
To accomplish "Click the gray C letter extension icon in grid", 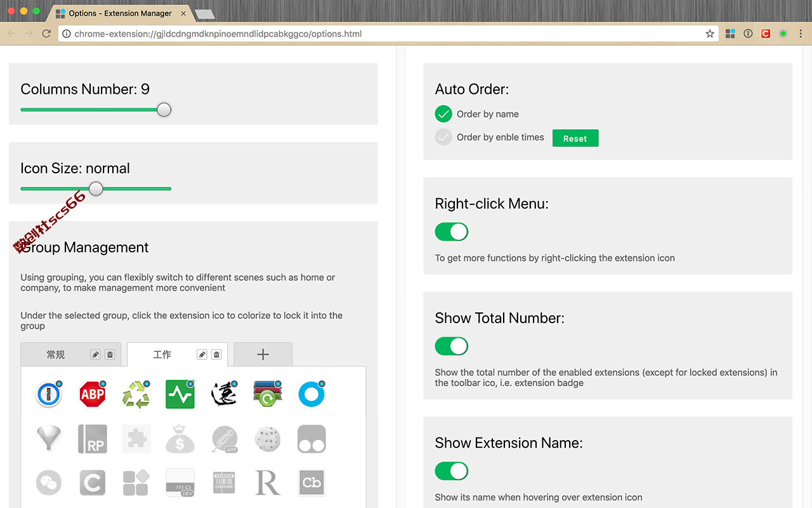I will click(x=93, y=483).
